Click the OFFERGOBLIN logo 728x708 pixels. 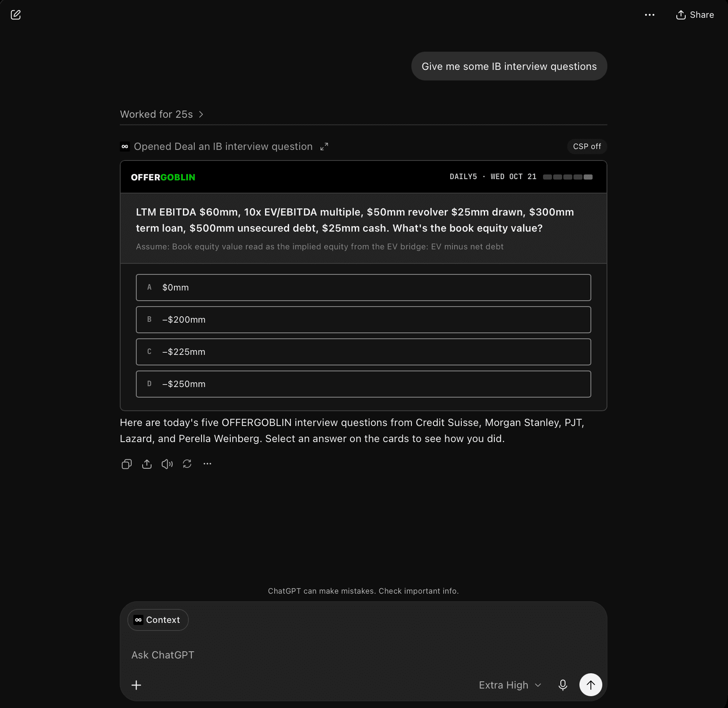pos(163,177)
